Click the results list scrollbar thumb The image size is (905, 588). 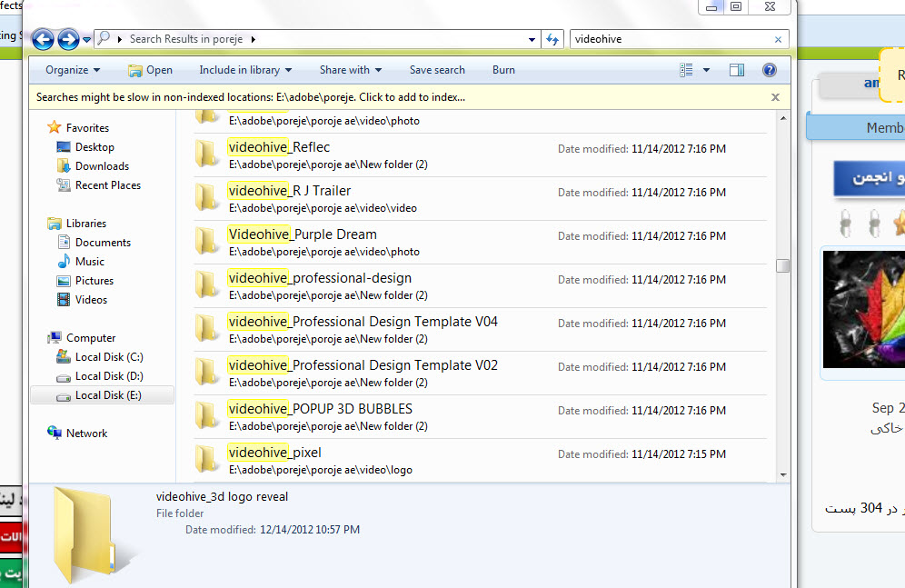pyautogui.click(x=783, y=265)
